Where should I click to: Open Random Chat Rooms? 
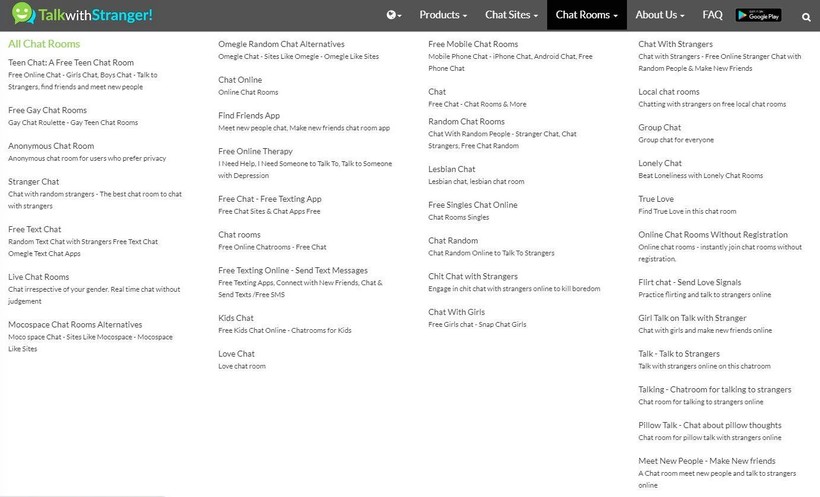[x=466, y=121]
